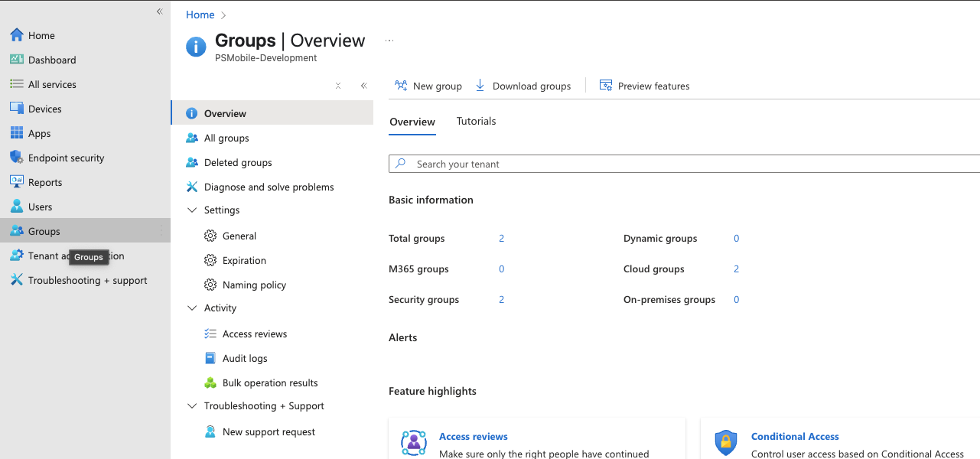This screenshot has height=459, width=980.
Task: Collapse the left navigation with double chevron
Action: tap(160, 11)
